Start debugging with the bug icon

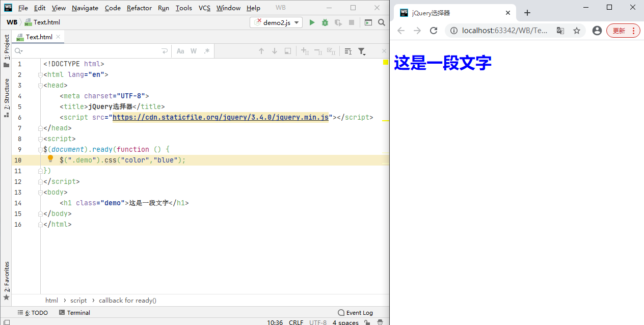[325, 22]
